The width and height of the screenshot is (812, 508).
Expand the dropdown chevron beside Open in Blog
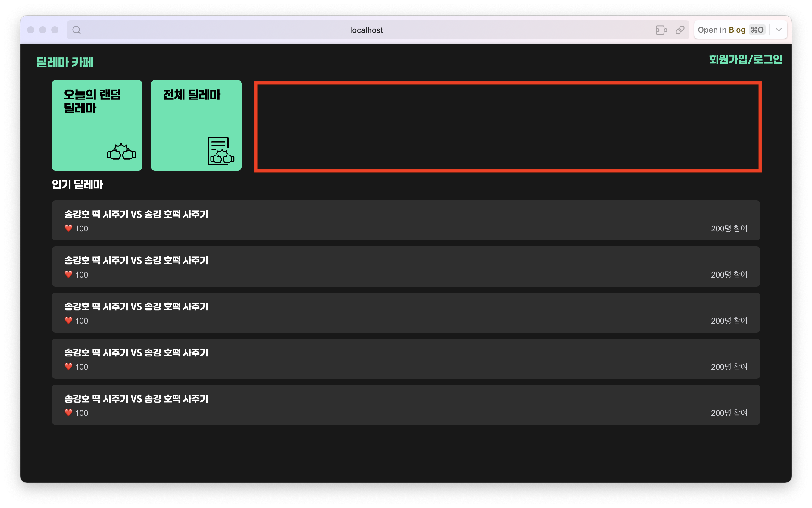pos(779,30)
